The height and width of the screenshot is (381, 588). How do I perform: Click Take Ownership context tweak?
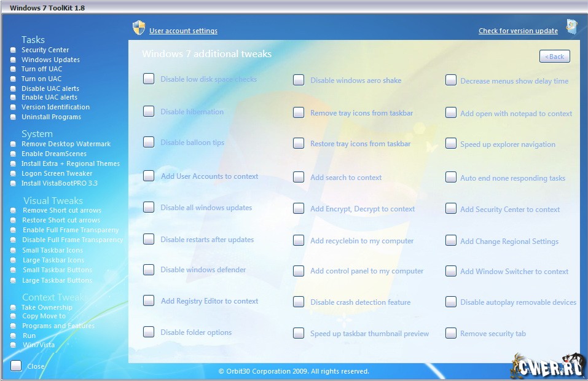[47, 307]
